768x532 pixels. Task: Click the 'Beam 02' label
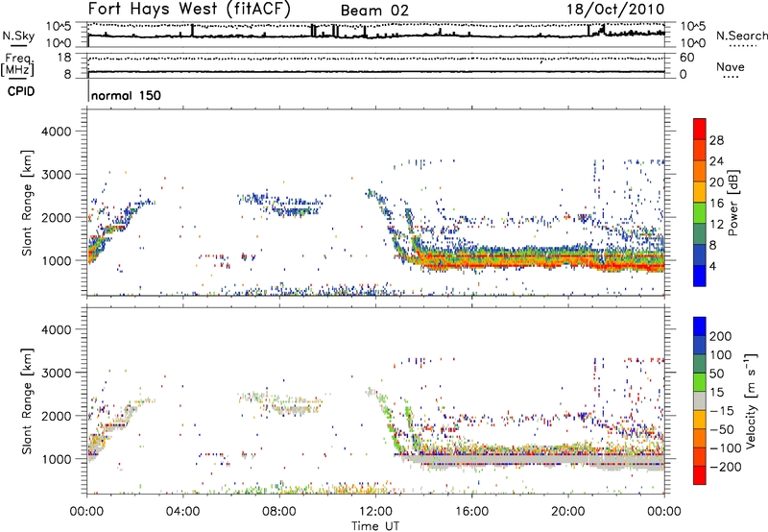[x=374, y=11]
